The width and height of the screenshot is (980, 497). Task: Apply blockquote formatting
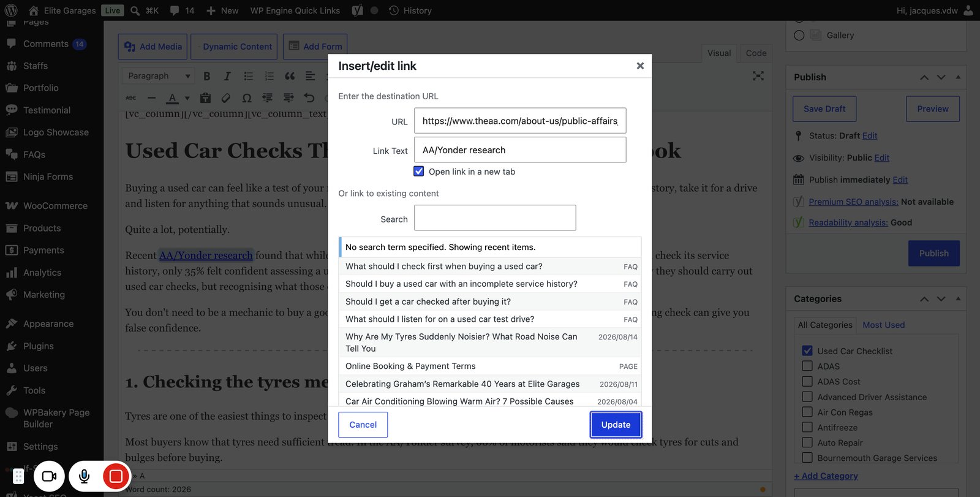(290, 76)
